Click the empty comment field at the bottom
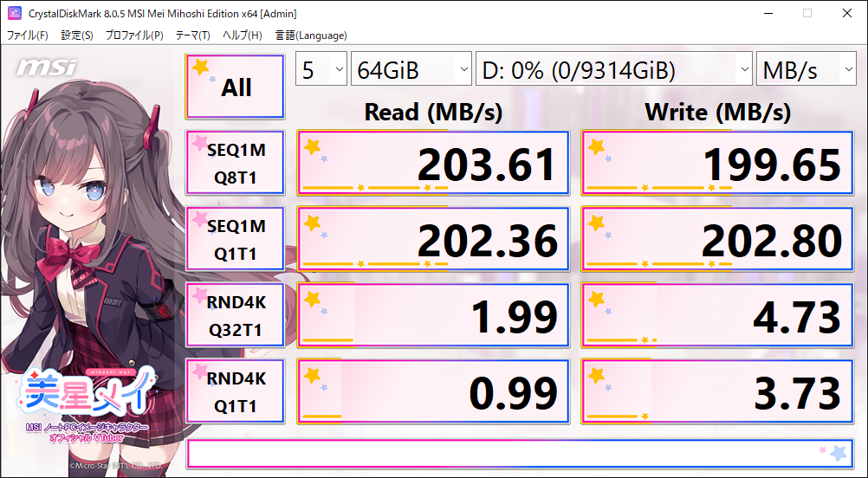The width and height of the screenshot is (868, 478). (x=520, y=454)
